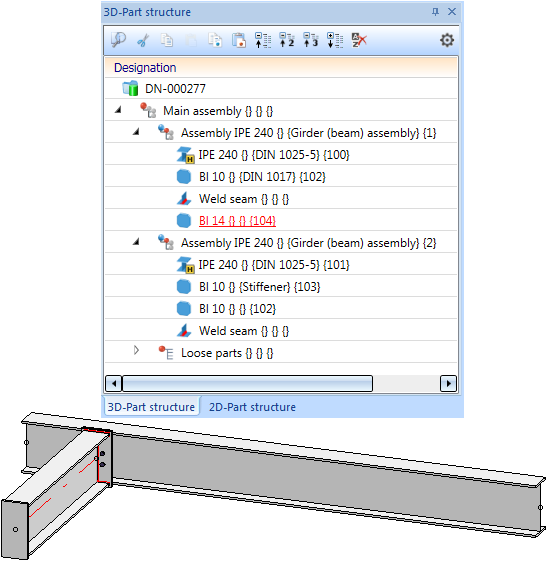Open the Find part search tool
The image size is (546, 563).
[118, 39]
